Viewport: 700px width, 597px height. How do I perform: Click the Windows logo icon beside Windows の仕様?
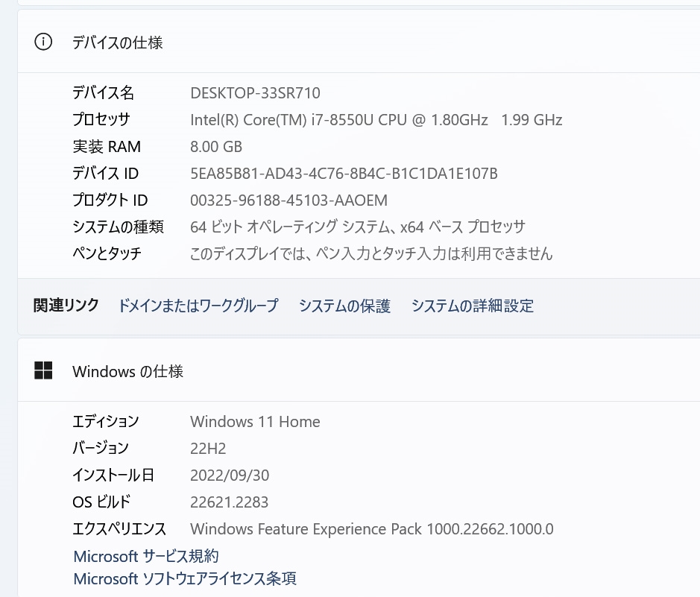[43, 370]
